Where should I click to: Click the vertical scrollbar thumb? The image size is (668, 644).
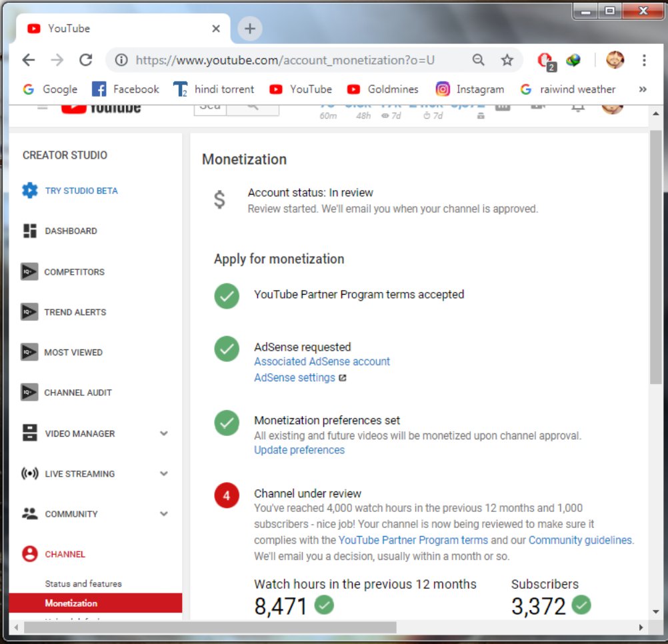pyautogui.click(x=655, y=257)
